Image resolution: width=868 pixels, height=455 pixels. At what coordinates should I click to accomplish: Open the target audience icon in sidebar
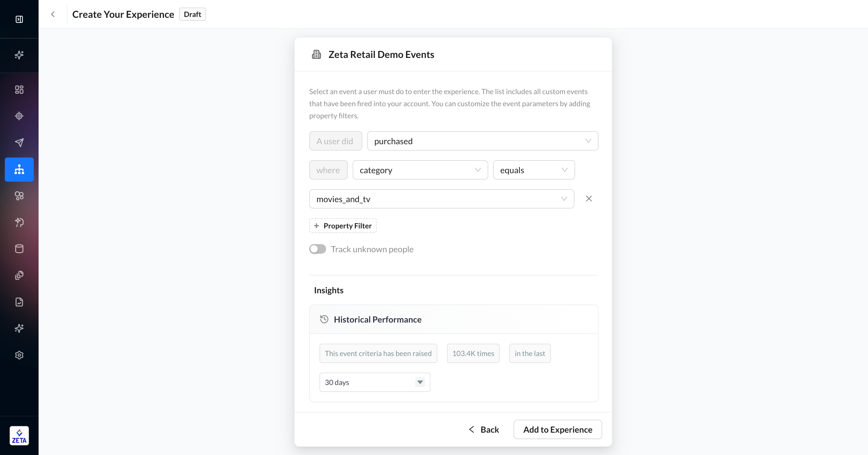click(19, 116)
